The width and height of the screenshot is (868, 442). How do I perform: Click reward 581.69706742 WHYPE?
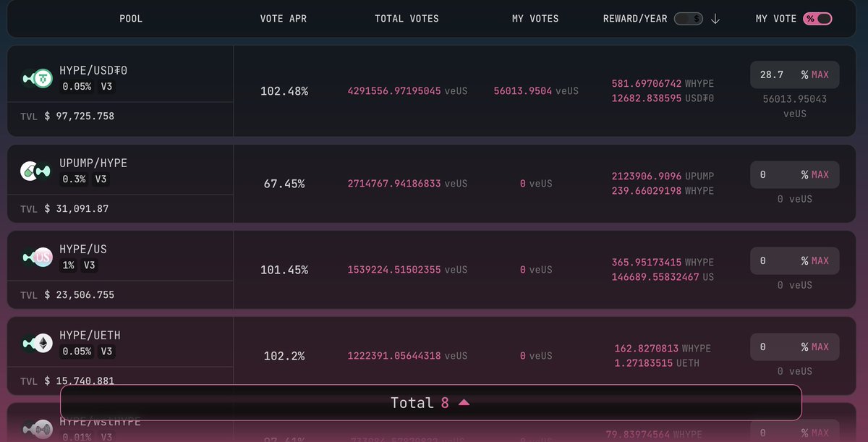coord(663,84)
